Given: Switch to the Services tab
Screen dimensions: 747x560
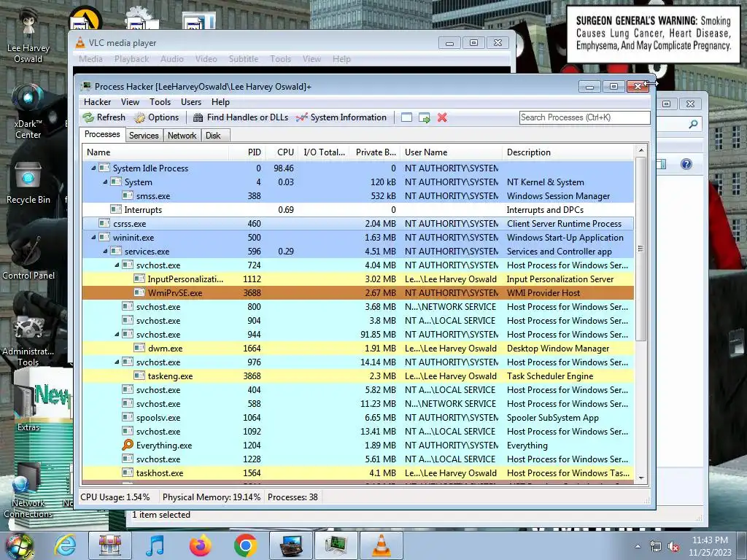Looking at the screenshot, I should (144, 135).
